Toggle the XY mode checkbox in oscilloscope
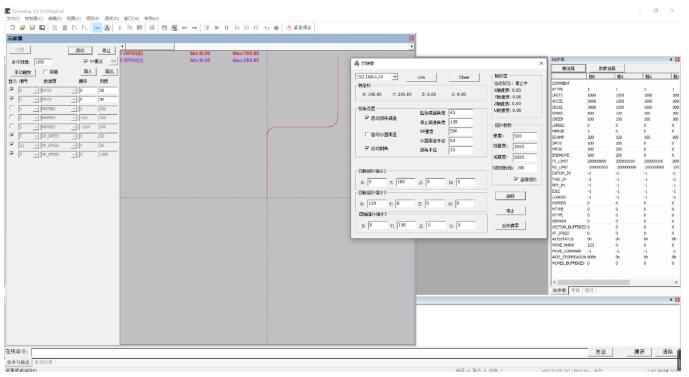 [86, 61]
